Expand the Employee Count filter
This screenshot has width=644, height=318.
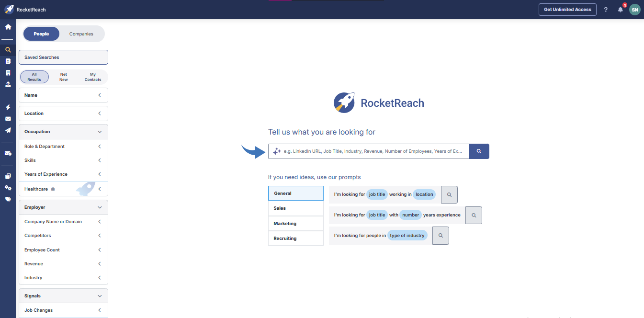click(63, 250)
